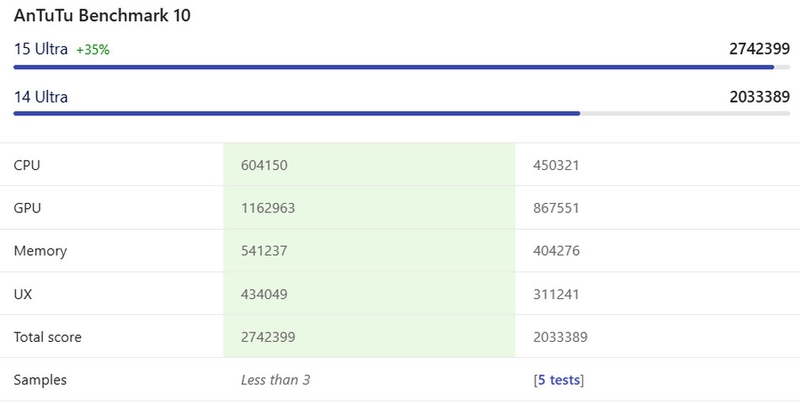Click the +35% difference indicator
Viewport: 800px width, 405px height.
coord(93,50)
